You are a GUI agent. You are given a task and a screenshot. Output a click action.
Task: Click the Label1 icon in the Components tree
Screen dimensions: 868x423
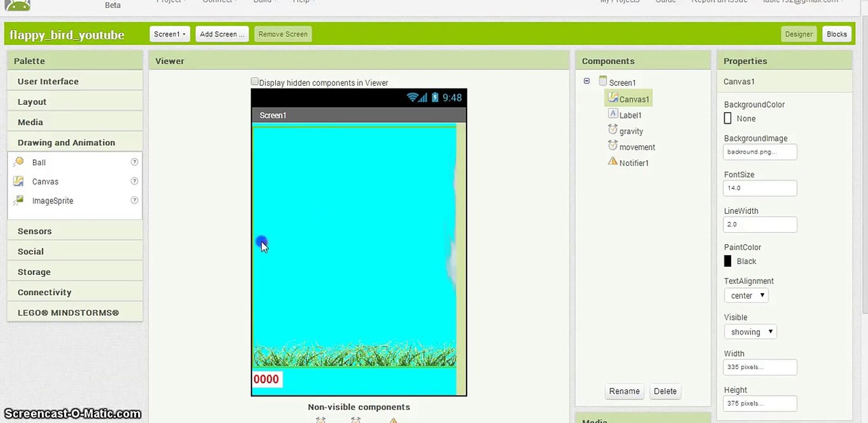(613, 114)
